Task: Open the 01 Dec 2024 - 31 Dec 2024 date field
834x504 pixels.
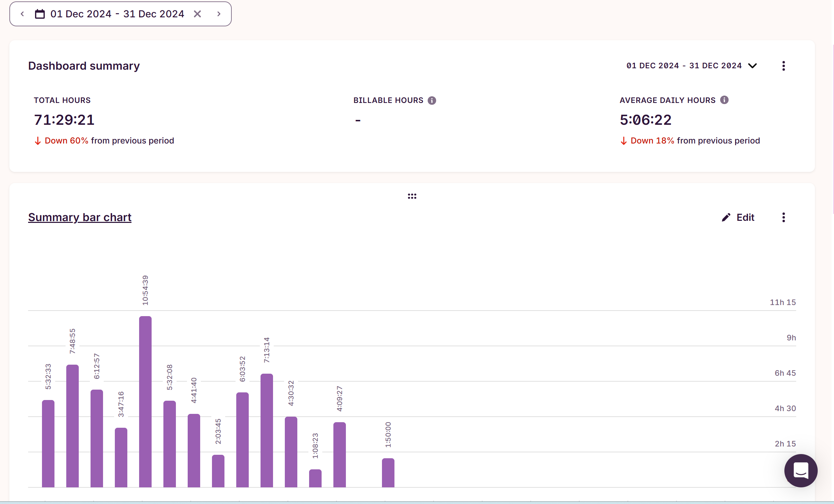Action: tap(117, 14)
